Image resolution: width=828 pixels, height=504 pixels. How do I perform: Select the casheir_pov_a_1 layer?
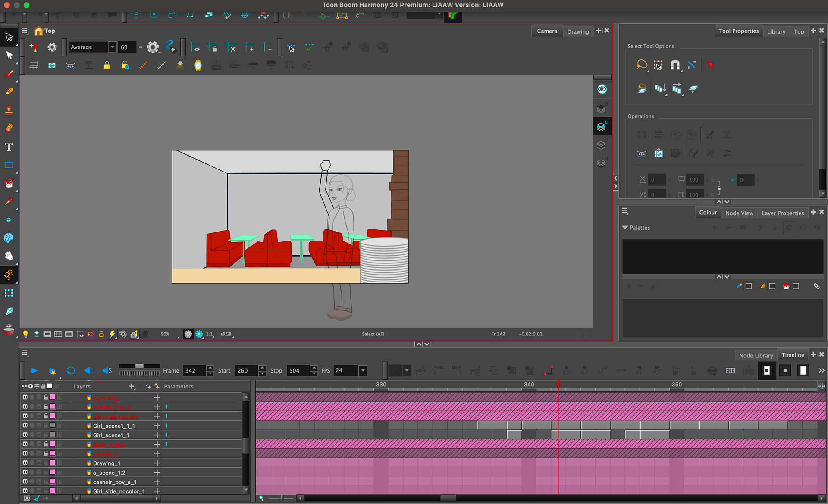click(x=115, y=482)
